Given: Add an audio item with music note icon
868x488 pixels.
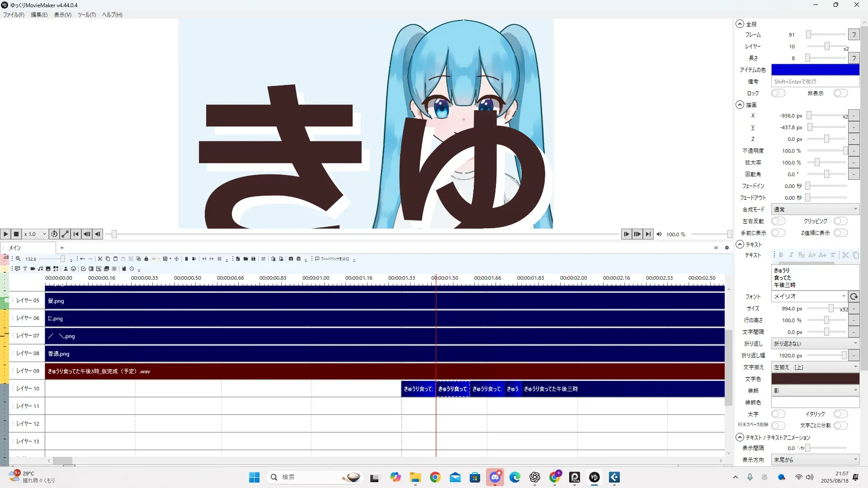Looking at the screenshot, I should click(x=40, y=269).
